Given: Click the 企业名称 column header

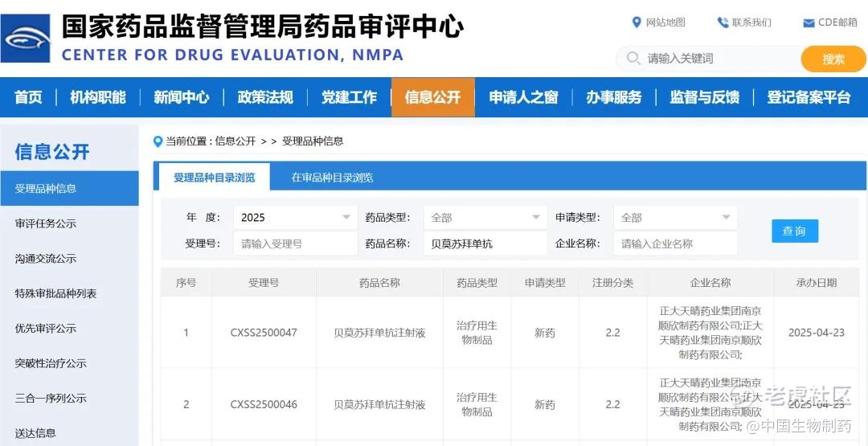Looking at the screenshot, I should tap(710, 283).
